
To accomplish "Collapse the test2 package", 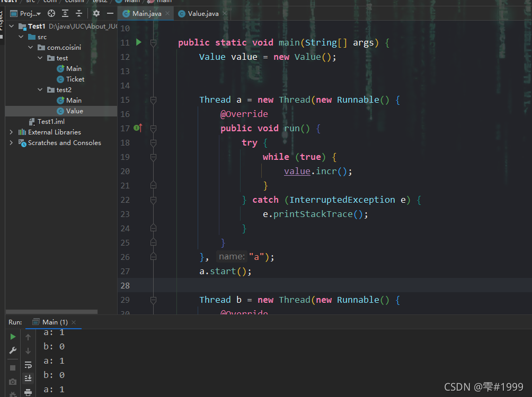I will coord(40,89).
